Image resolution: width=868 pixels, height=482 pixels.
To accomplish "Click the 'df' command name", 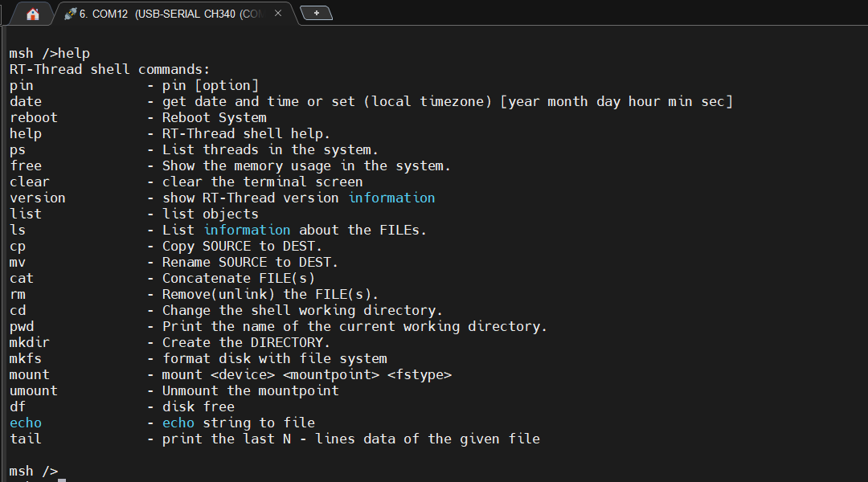I will point(17,406).
